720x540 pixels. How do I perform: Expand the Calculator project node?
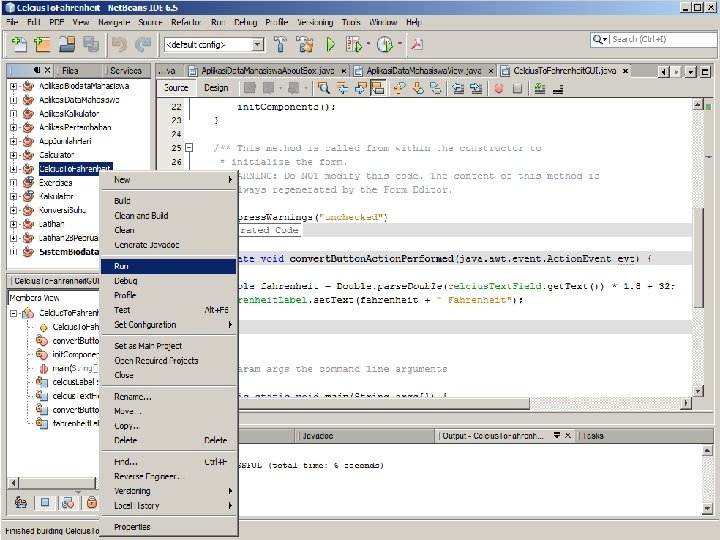coord(13,155)
